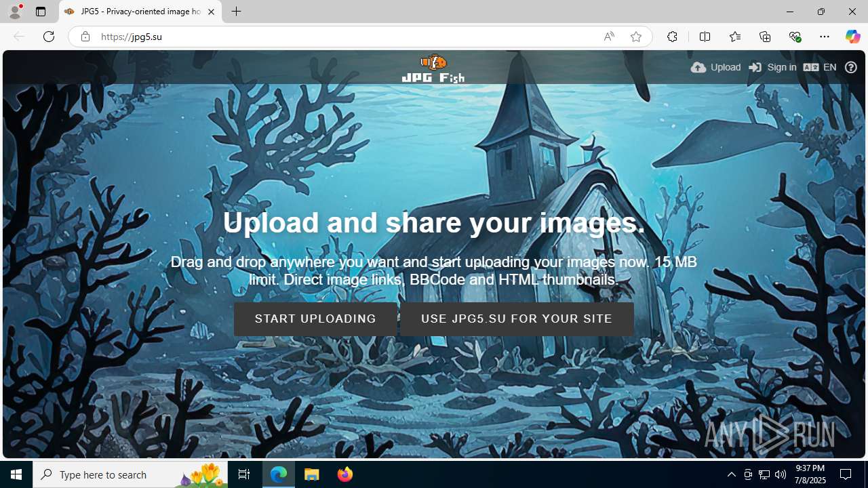This screenshot has height=488, width=868.
Task: Add this page to favorites star
Action: (x=636, y=37)
